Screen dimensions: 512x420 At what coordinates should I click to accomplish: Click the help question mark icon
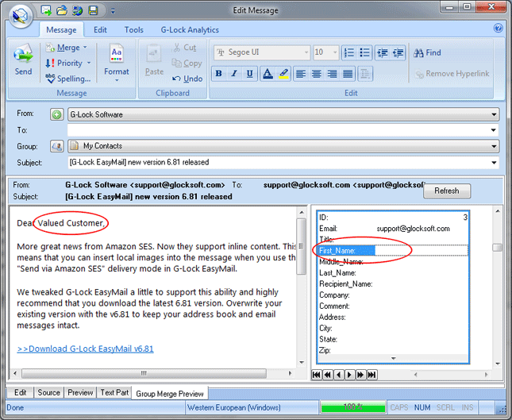point(498,29)
